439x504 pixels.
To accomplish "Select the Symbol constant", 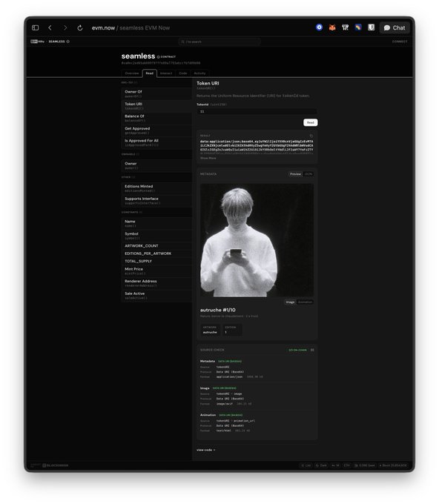I will [156, 236].
